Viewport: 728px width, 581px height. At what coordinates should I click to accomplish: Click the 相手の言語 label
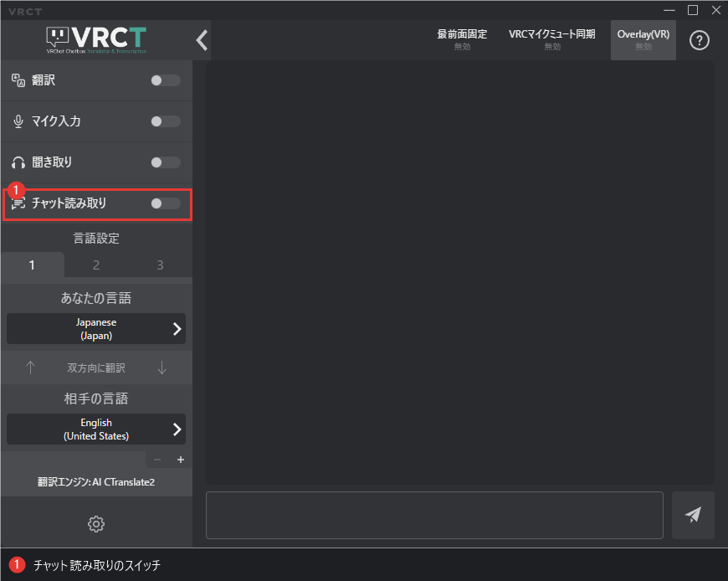(96, 398)
